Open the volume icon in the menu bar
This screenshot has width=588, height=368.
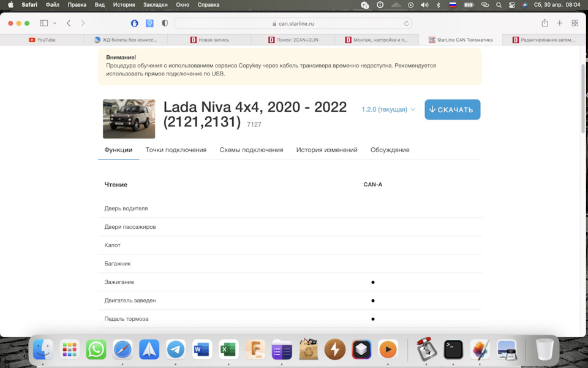[424, 5]
